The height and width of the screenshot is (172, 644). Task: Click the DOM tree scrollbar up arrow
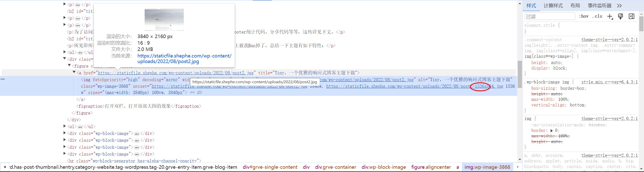[520, 4]
